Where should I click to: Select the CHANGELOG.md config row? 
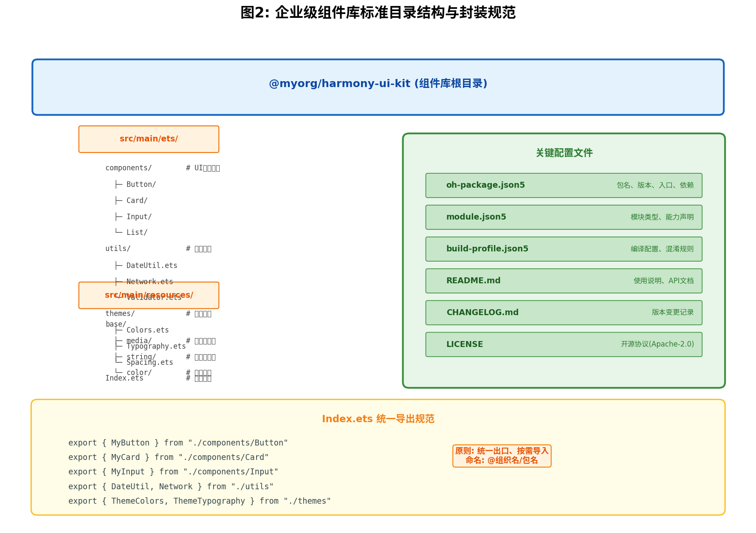click(x=564, y=313)
